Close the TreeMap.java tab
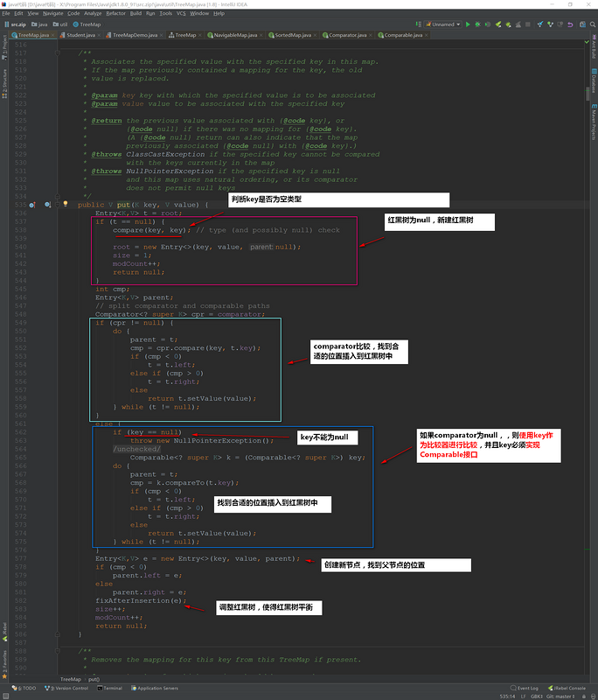This screenshot has width=598, height=700. point(53,35)
